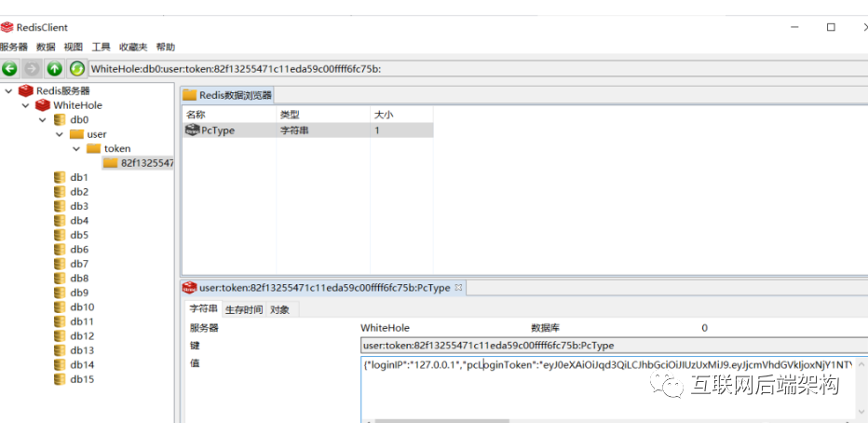Screen dimensions: 868x423
Task: Click the db3 database icon
Action: [x=60, y=206]
